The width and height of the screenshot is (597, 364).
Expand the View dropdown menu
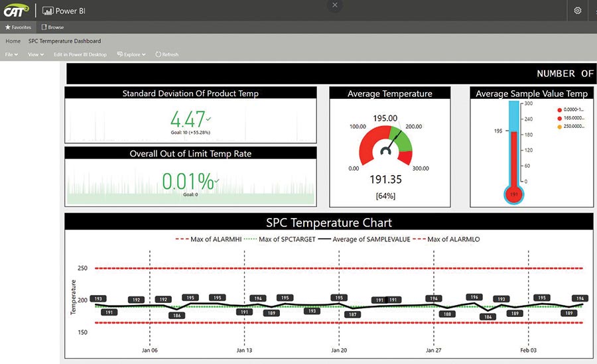36,54
